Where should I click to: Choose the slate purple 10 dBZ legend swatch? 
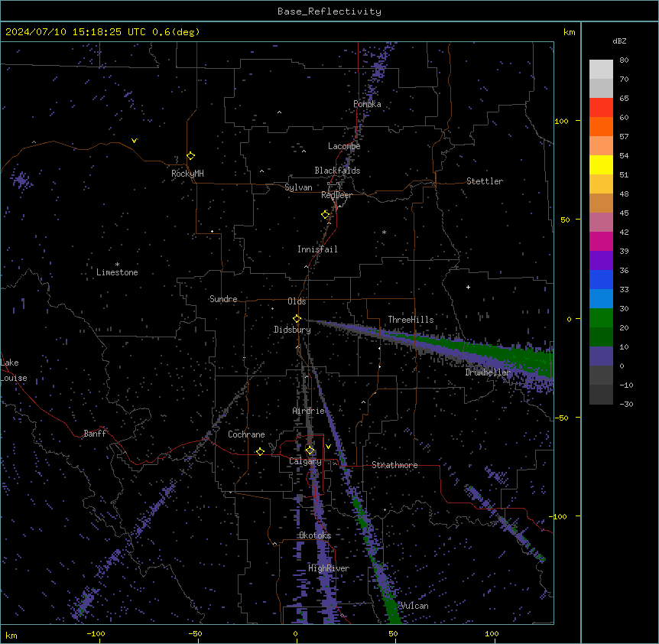(601, 356)
